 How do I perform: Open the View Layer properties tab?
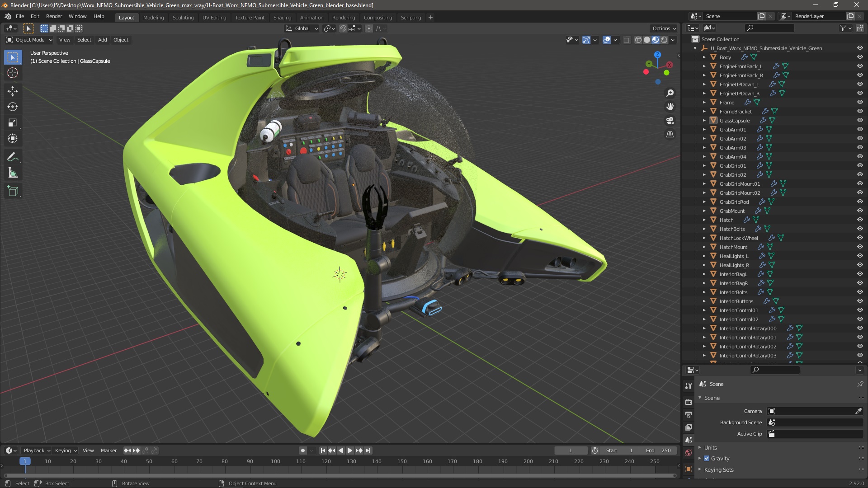click(x=689, y=427)
